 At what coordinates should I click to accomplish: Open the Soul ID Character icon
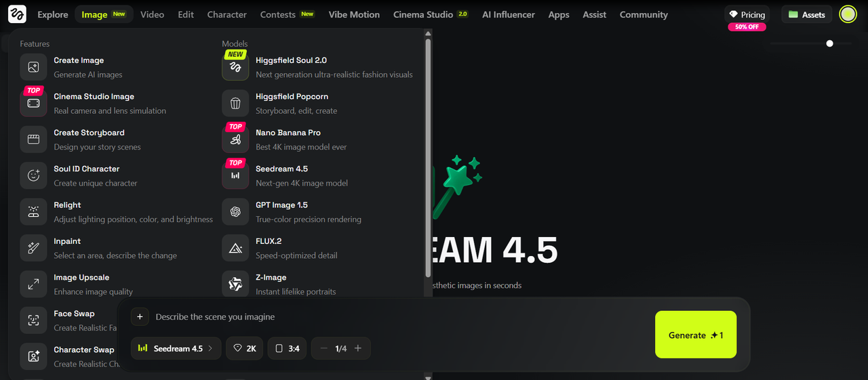[x=33, y=175]
